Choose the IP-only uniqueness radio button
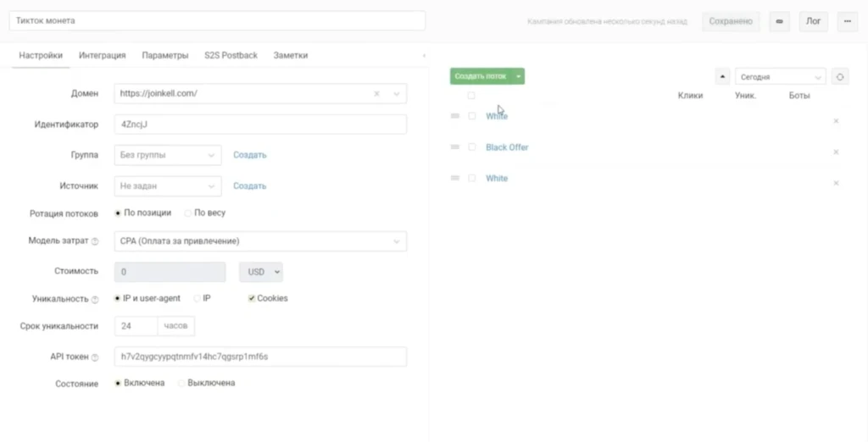Screen dimensions: 868x442 click(x=197, y=298)
